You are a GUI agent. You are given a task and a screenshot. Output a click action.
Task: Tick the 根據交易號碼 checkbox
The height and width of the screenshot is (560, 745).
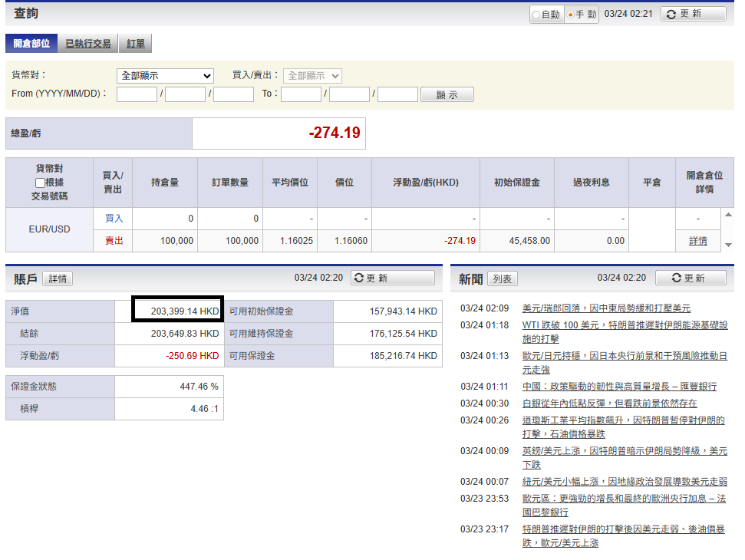(x=40, y=183)
